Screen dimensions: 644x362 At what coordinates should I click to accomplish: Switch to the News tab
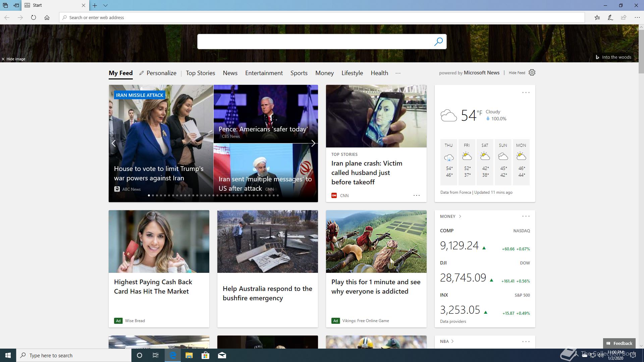(230, 73)
